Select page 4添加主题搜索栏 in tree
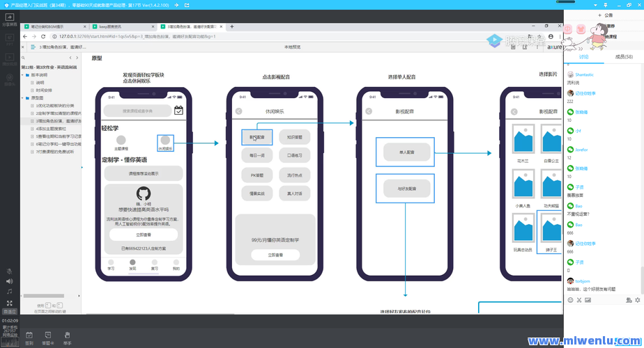 pyautogui.click(x=52, y=129)
